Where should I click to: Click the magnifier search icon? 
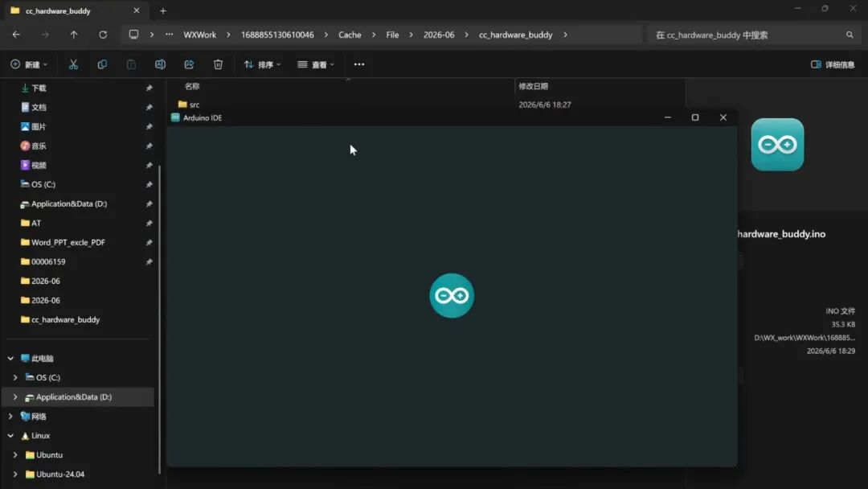click(850, 35)
